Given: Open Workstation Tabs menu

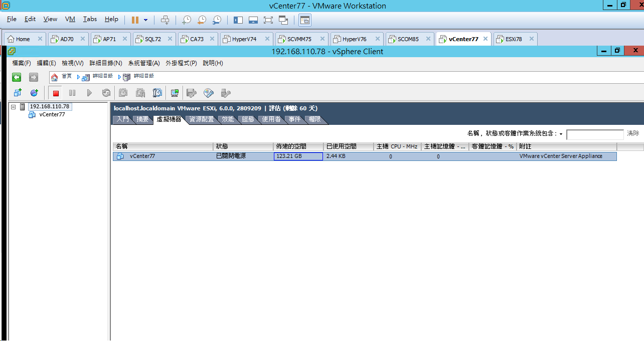Looking at the screenshot, I should pos(90,19).
